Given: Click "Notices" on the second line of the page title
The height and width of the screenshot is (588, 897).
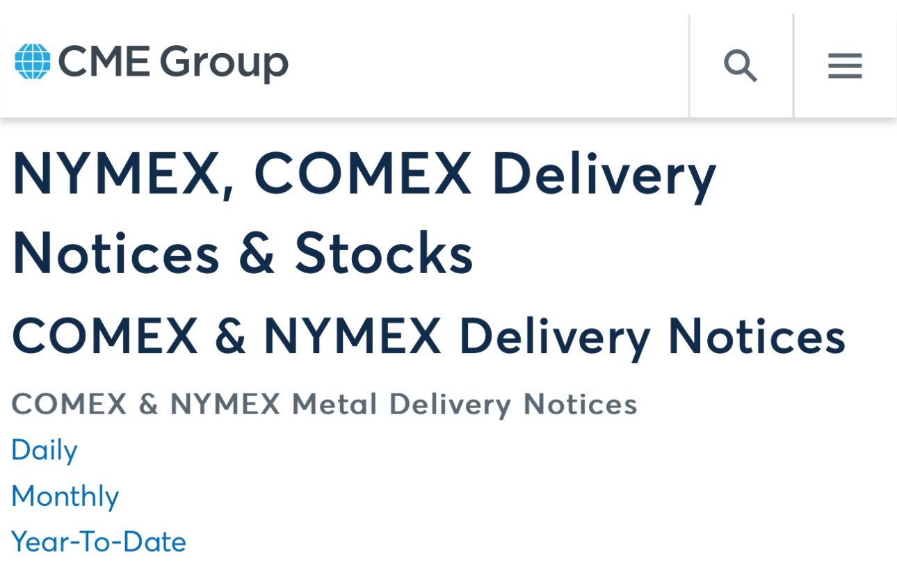Looking at the screenshot, I should click(x=115, y=254).
